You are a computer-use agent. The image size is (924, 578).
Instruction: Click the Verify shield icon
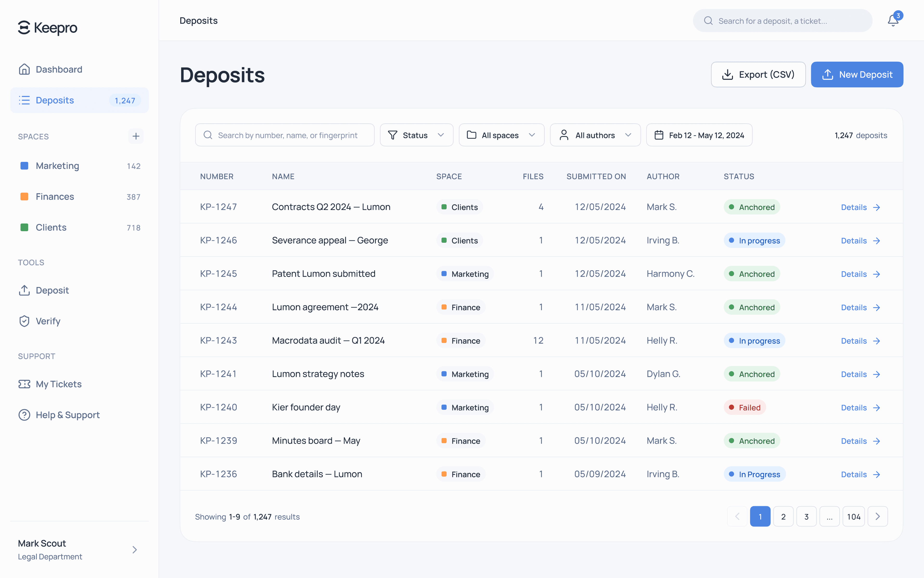click(24, 321)
